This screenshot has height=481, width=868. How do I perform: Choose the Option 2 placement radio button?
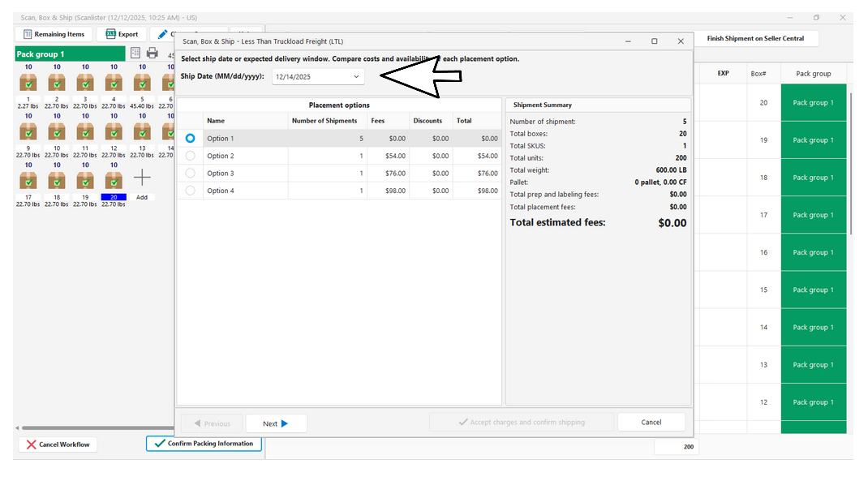click(191, 156)
